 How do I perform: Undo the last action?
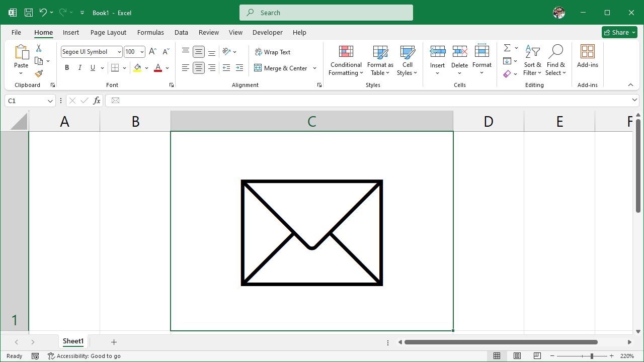[x=43, y=13]
